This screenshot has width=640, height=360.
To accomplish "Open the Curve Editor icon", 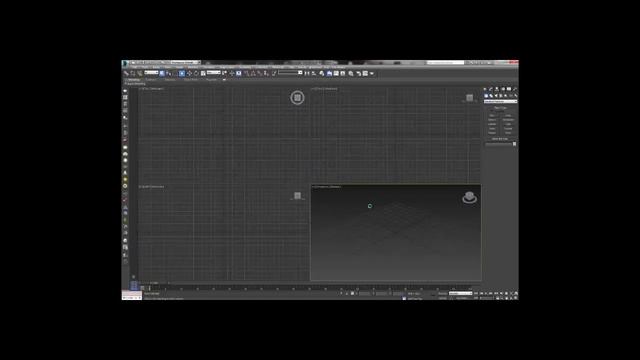I will (x=336, y=73).
